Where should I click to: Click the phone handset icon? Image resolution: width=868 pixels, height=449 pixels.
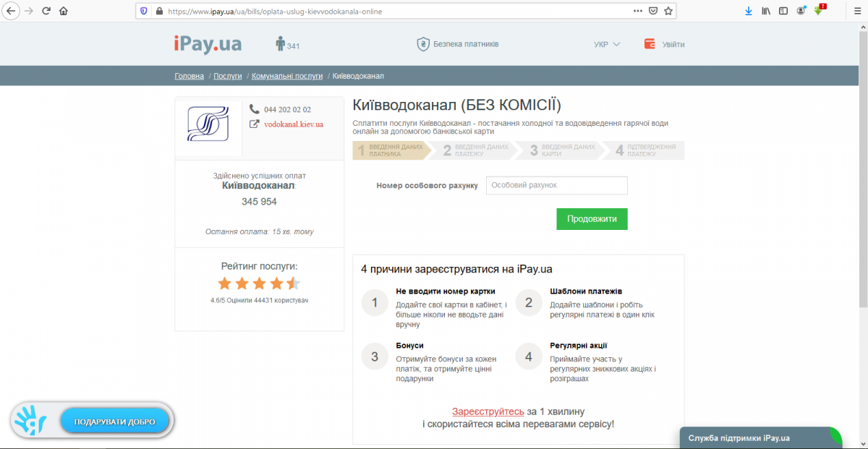coord(255,109)
